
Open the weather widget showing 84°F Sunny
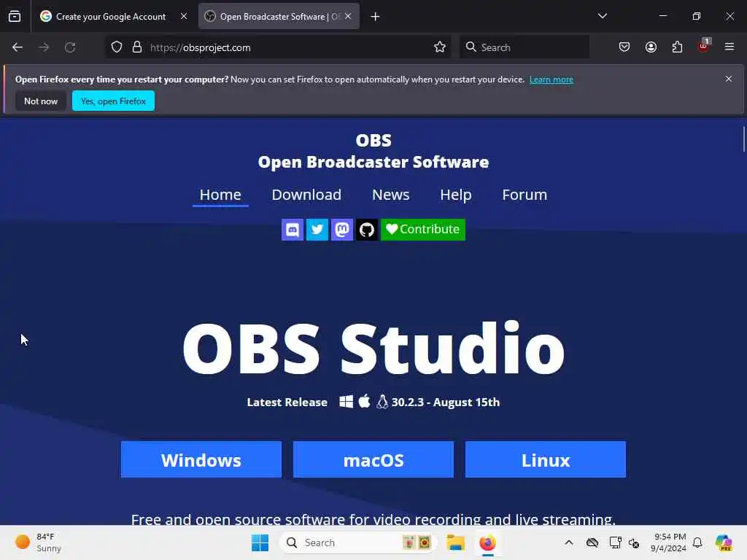click(38, 542)
